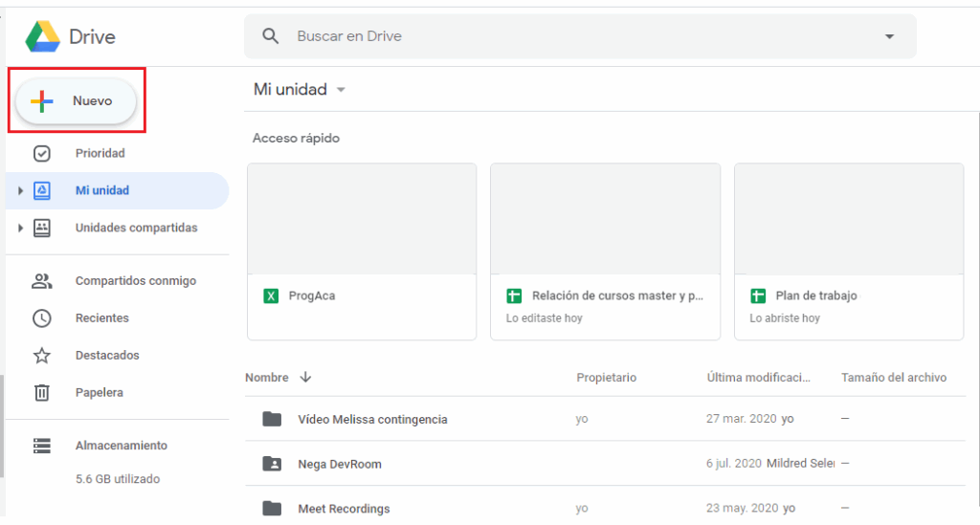Viewport: 980px width, 525px height.
Task: Toggle sort direction arrow next to Nombre
Action: [x=305, y=378]
